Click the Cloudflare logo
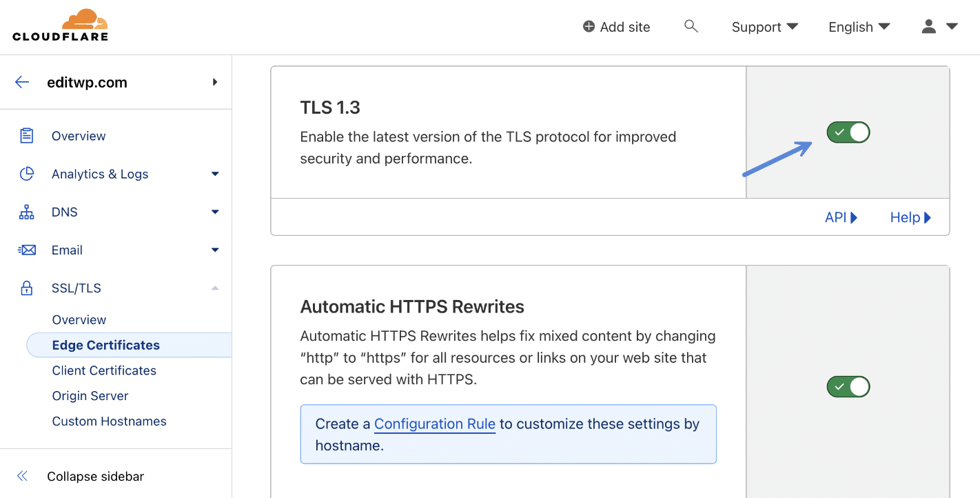 click(x=60, y=25)
